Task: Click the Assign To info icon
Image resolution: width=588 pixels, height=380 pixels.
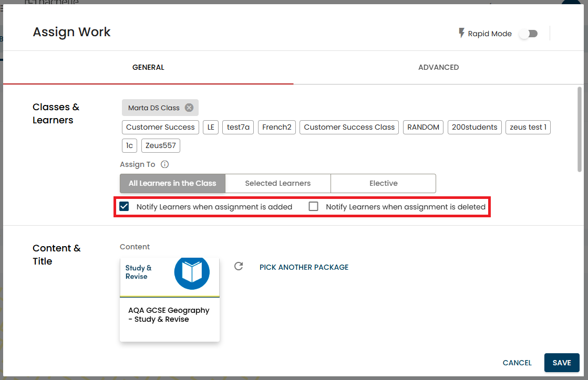Action: (164, 164)
